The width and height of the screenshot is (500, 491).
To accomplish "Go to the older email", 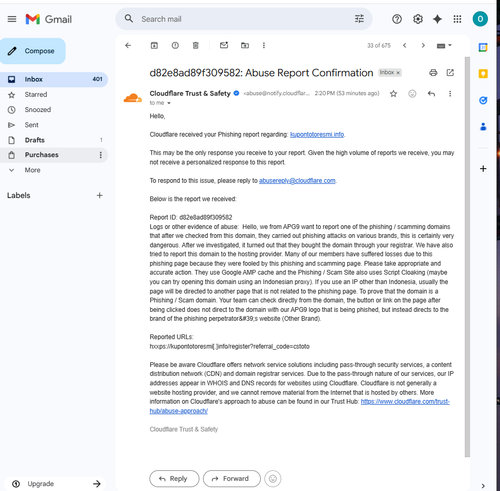I will (423, 45).
